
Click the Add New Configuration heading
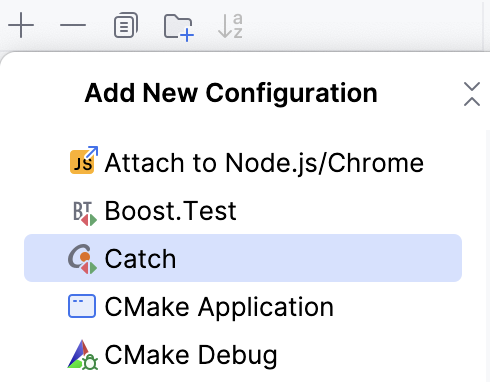[231, 93]
